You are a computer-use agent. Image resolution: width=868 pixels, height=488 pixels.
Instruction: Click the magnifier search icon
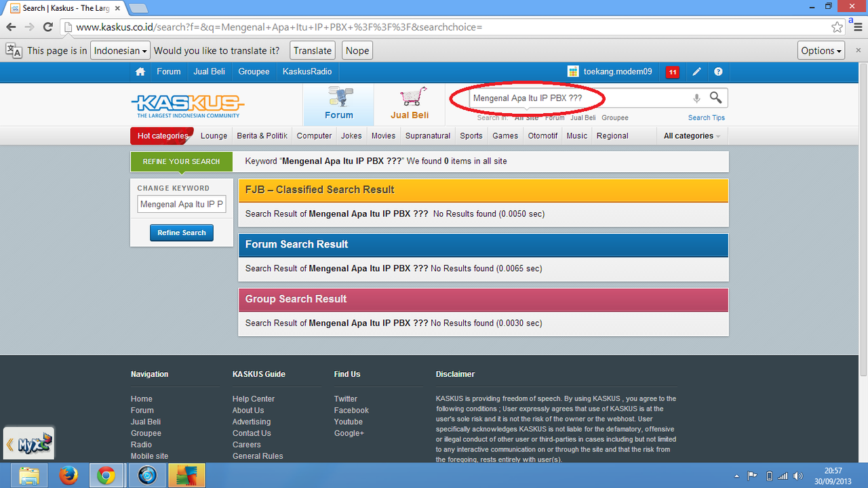(x=715, y=98)
